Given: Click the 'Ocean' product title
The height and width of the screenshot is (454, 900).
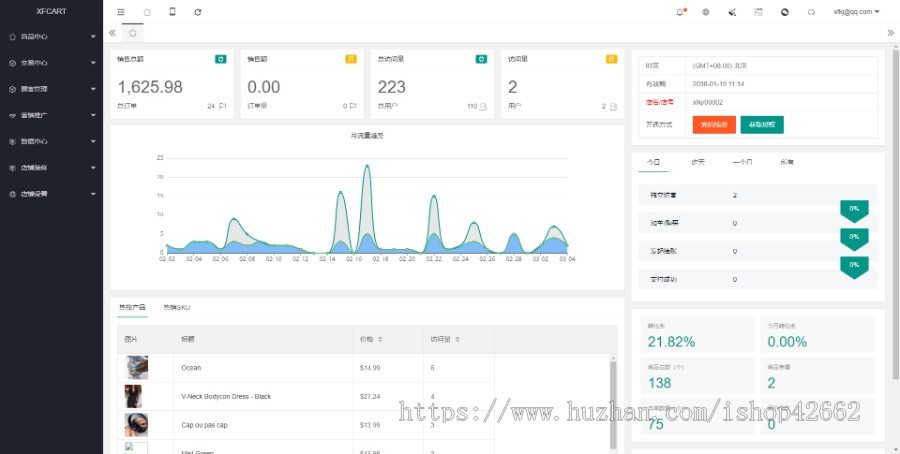Looking at the screenshot, I should coord(191,368).
